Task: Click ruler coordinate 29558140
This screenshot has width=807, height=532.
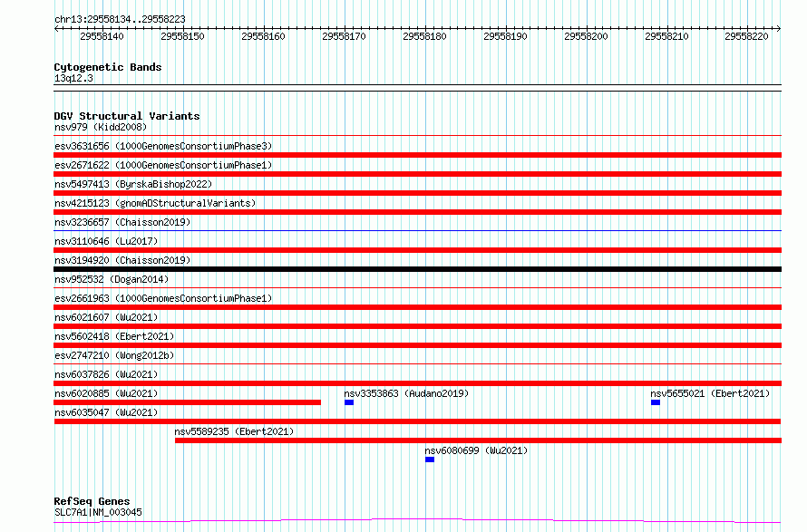Action: tap(102, 36)
